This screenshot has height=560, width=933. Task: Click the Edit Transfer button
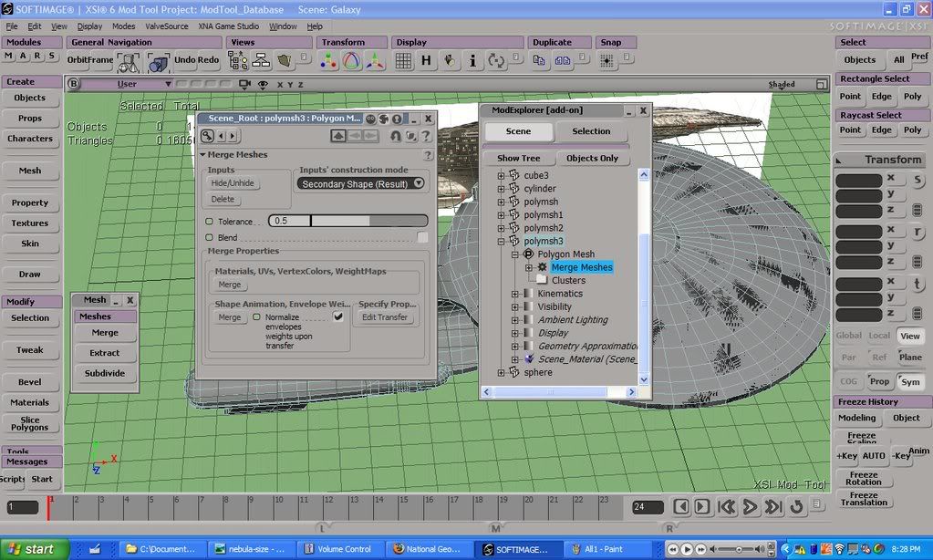(x=385, y=317)
